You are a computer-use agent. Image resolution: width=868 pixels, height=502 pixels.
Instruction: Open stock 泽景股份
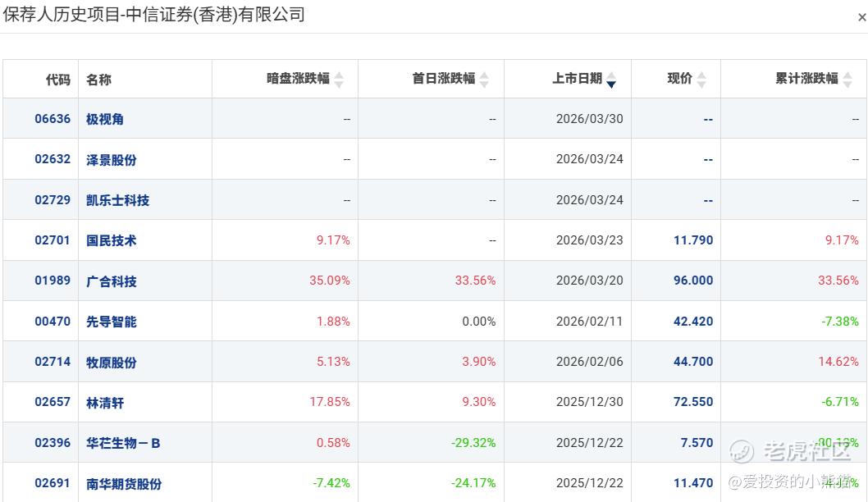click(112, 160)
